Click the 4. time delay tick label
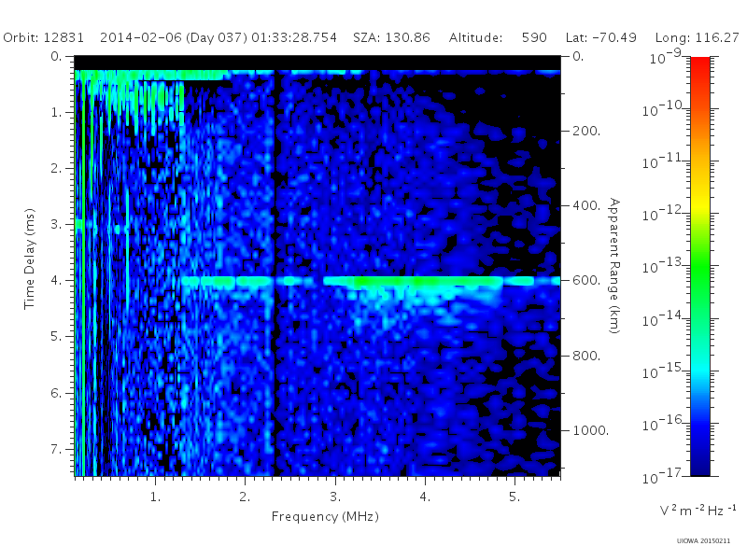The height and width of the screenshot is (560, 747). pos(56,281)
